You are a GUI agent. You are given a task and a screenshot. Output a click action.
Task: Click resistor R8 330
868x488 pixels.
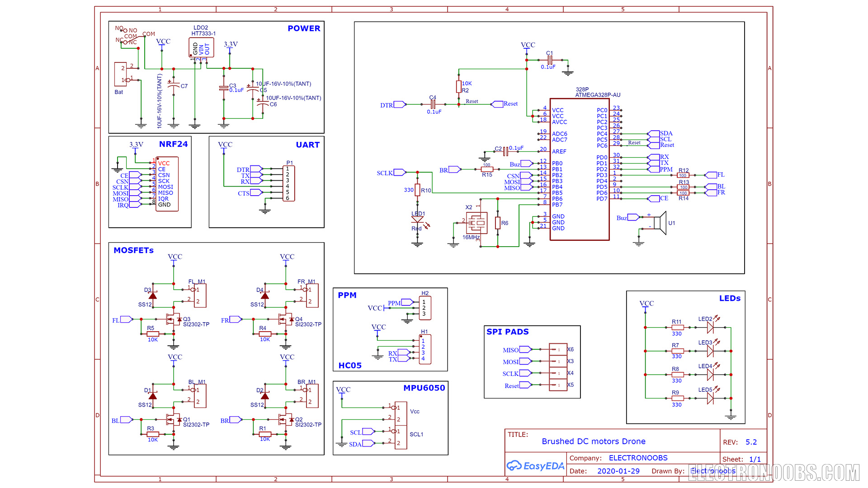click(x=677, y=375)
